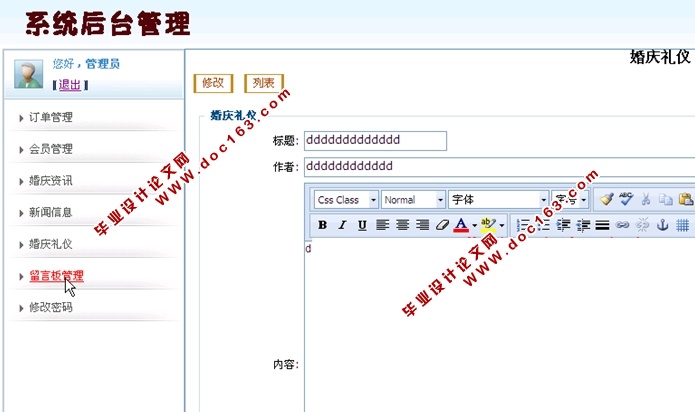Apply italic formatting in the editor
Screen dimensions: 695x412
point(342,225)
